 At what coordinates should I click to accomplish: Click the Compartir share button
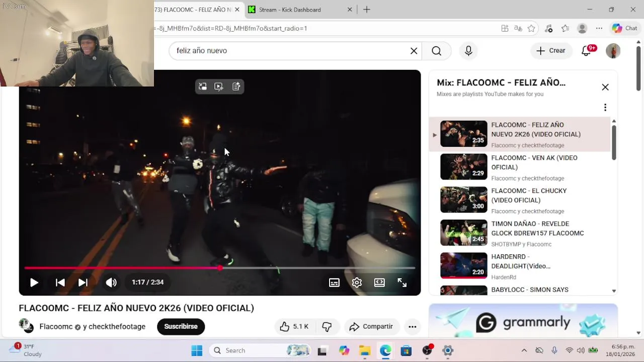coord(371,327)
